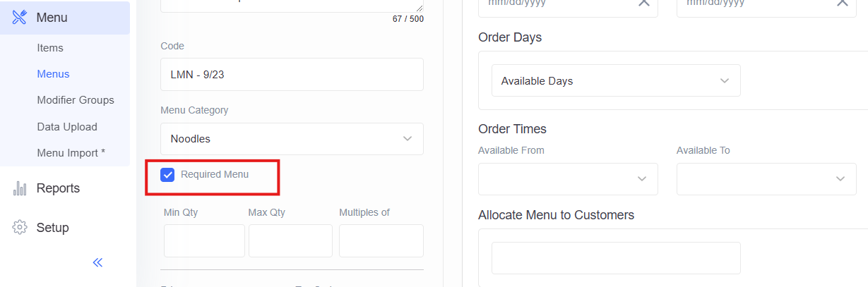Open the Available From time dropdown
This screenshot has width=868, height=287.
point(568,179)
